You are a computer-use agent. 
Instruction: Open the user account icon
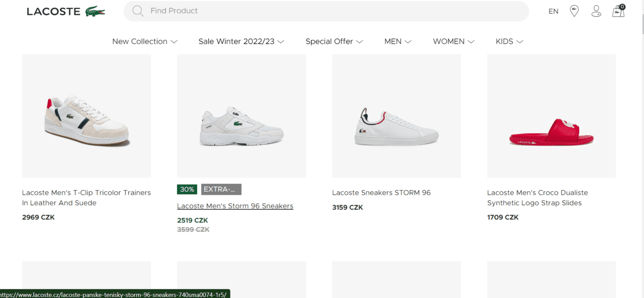(x=596, y=11)
